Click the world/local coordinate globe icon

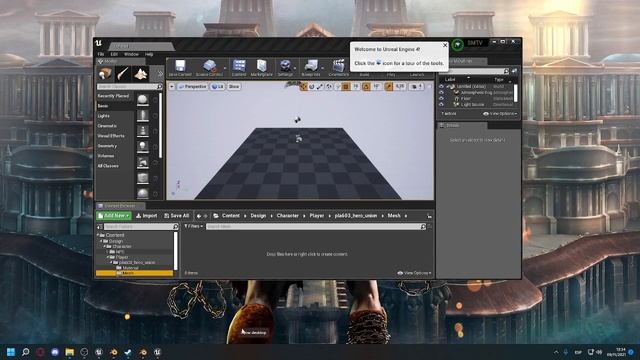(x=329, y=87)
